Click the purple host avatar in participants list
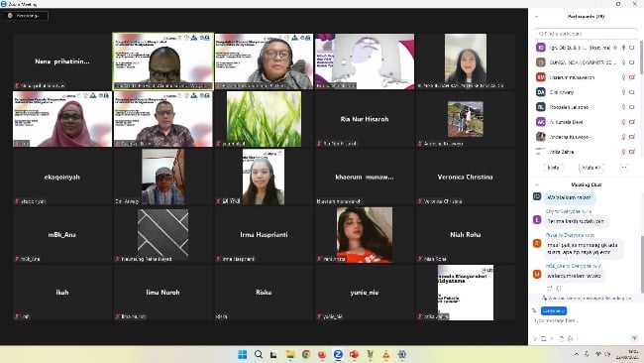644x363 pixels. pyautogui.click(x=541, y=48)
